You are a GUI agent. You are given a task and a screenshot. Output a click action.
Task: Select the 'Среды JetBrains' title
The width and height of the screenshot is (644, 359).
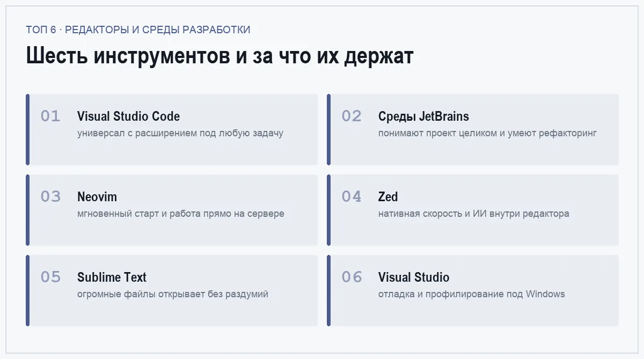point(423,116)
